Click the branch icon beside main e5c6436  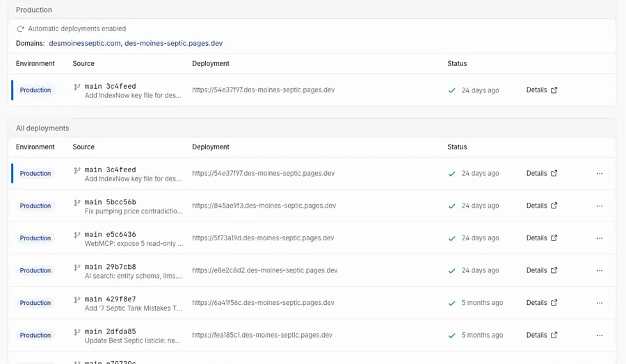click(77, 235)
